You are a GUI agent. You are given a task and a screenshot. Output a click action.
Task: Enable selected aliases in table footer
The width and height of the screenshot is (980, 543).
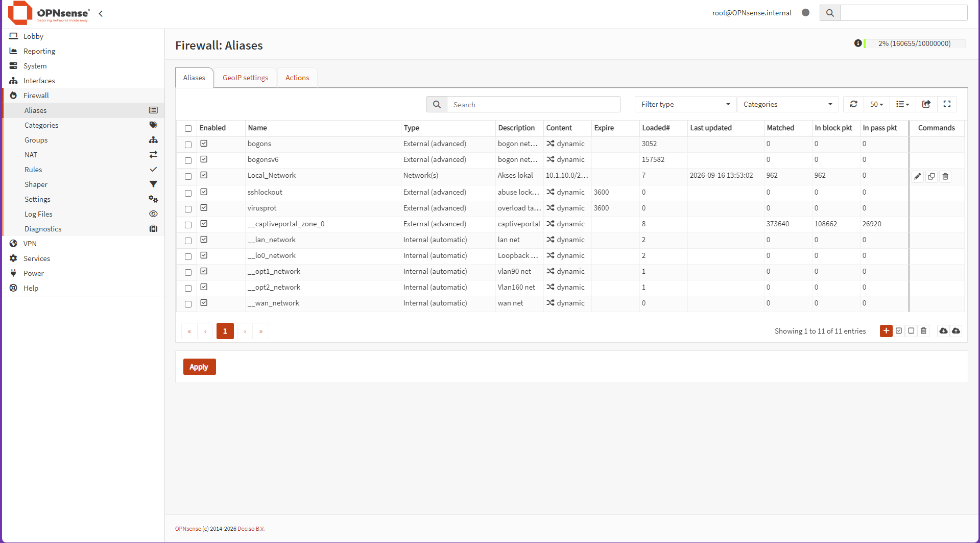[x=899, y=331]
